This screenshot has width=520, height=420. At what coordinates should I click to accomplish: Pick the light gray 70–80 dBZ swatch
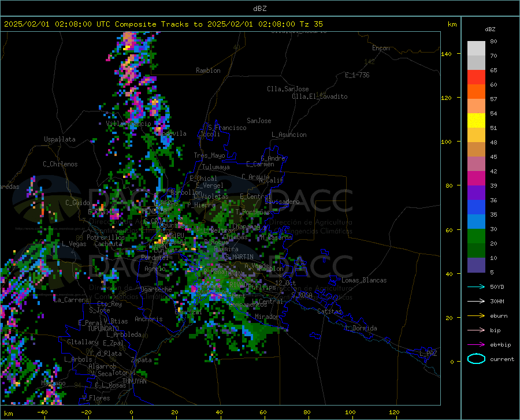pyautogui.click(x=476, y=49)
